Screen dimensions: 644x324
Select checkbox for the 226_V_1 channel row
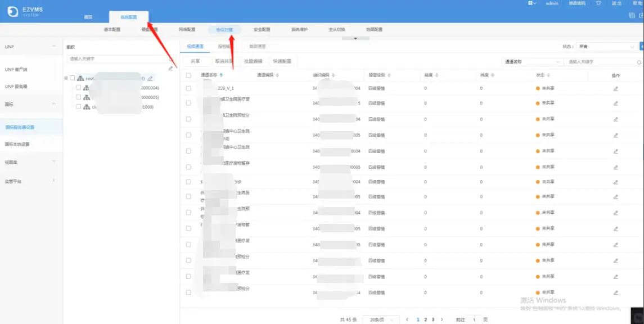(x=188, y=88)
